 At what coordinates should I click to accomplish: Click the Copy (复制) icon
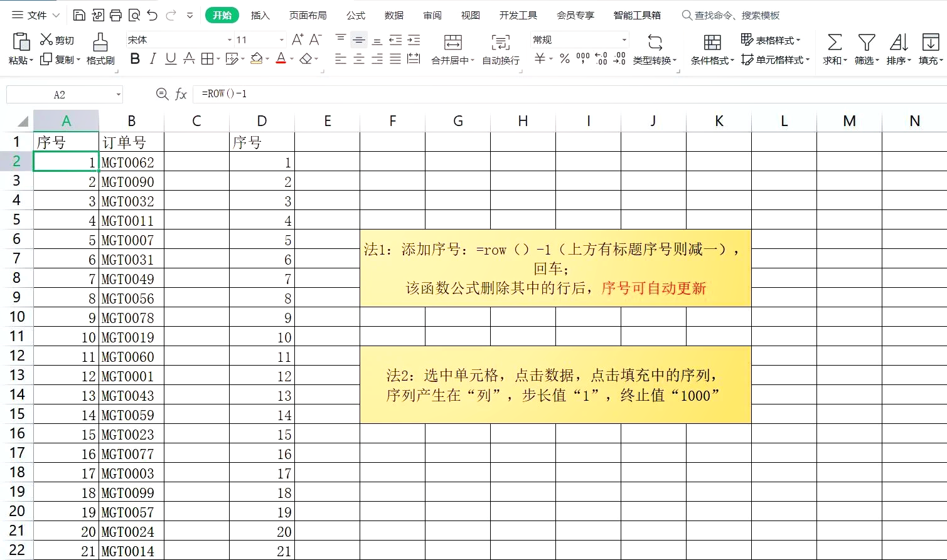point(46,60)
